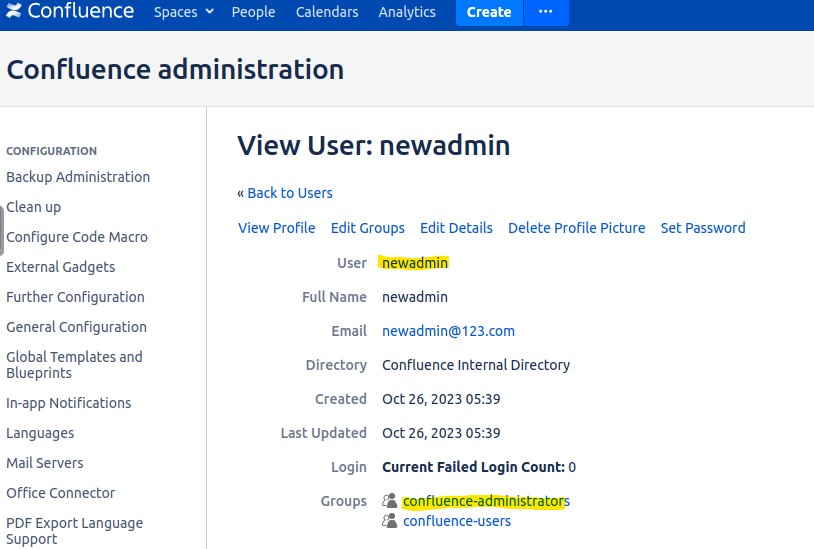The image size is (814, 549).
Task: Open General Configuration in sidebar
Action: pyautogui.click(x=76, y=327)
